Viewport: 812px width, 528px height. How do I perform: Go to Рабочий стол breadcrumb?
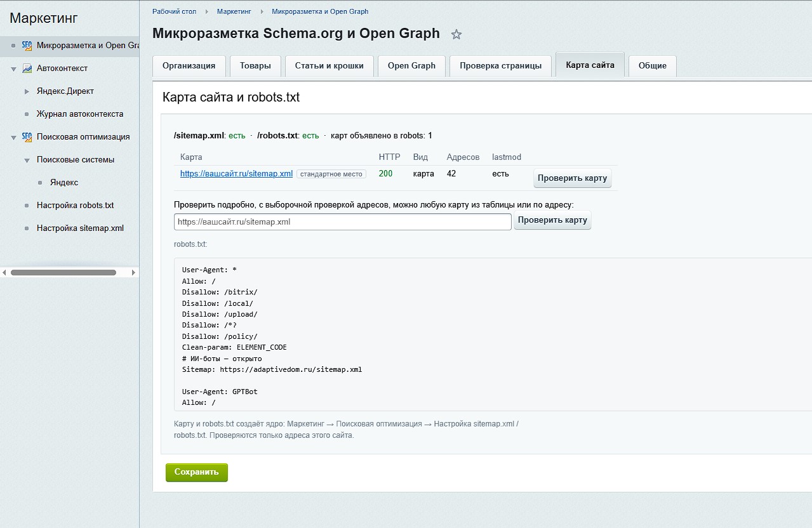[x=174, y=11]
